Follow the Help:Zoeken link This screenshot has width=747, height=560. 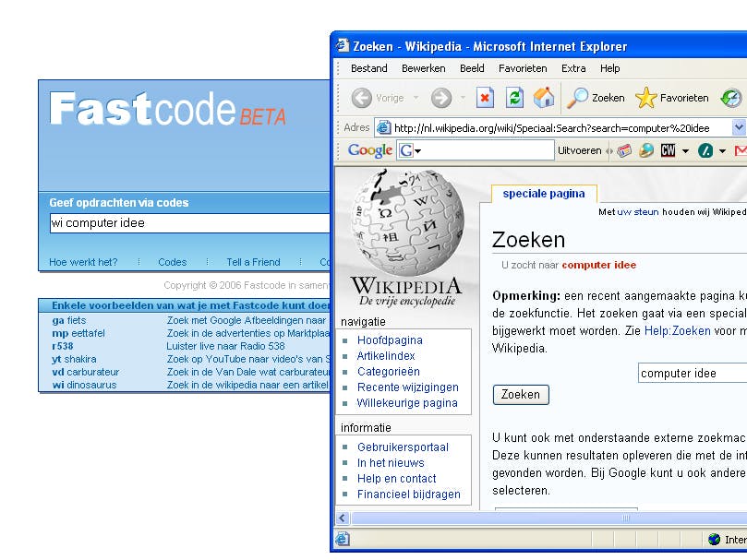[677, 331]
